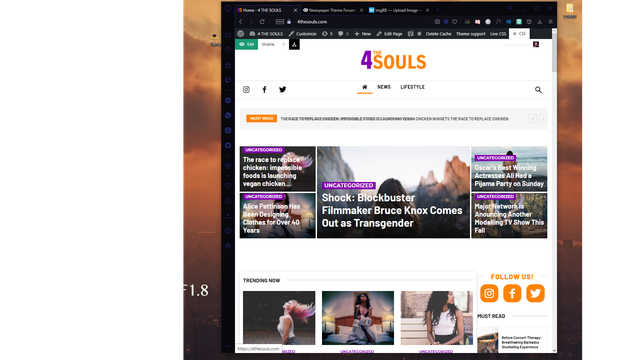This screenshot has height=360, width=640.
Task: Open the New content dropdown in admin bar
Action: pos(362,33)
